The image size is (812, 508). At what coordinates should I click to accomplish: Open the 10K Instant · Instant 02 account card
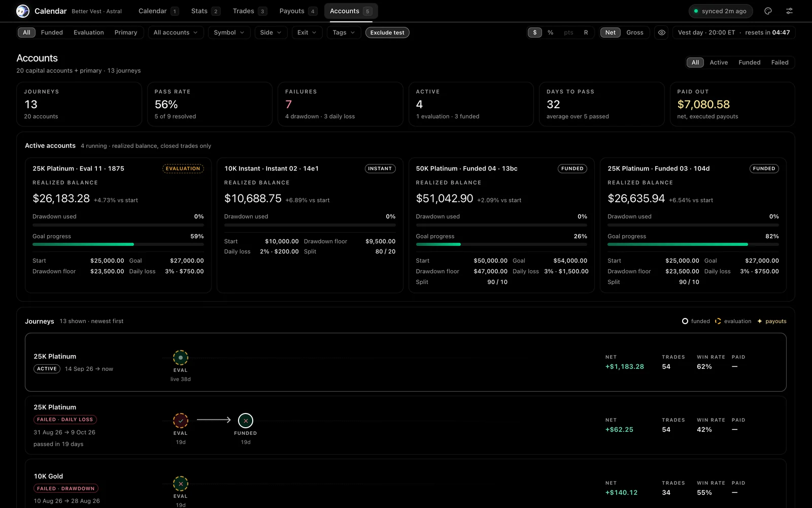[x=310, y=225]
